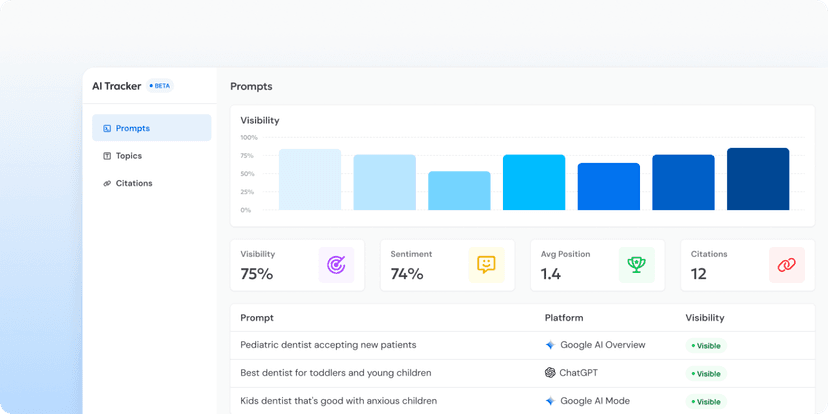Select the second light blue chart bar

pyautogui.click(x=384, y=182)
